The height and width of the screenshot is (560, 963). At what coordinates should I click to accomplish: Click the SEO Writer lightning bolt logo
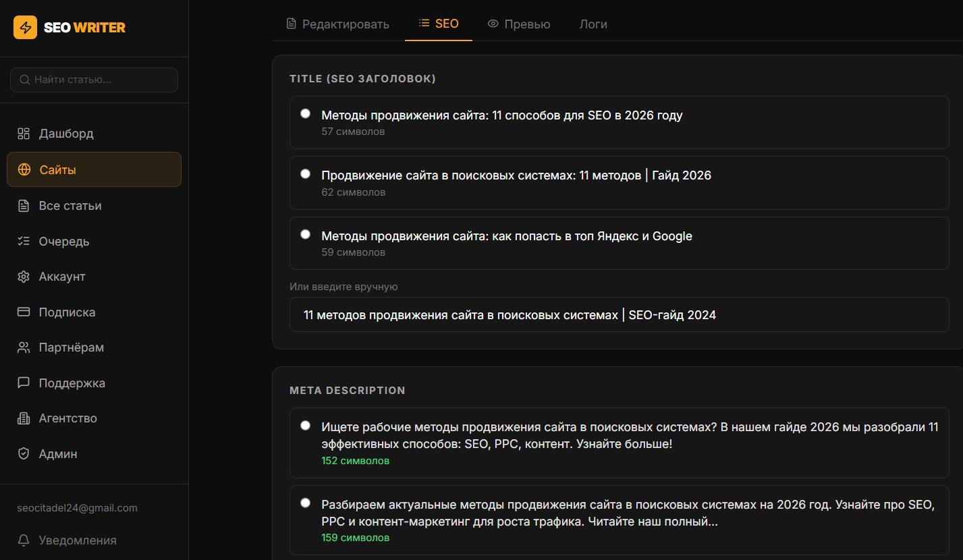[x=26, y=28]
